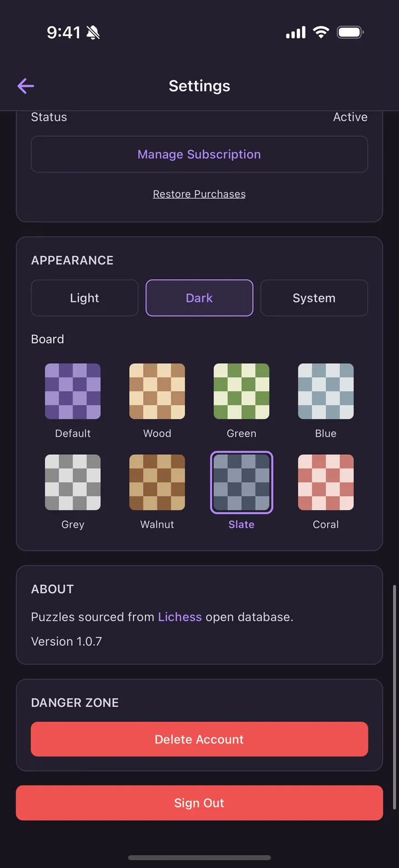Select the Blue board swatch
399x868 pixels.
point(326,391)
